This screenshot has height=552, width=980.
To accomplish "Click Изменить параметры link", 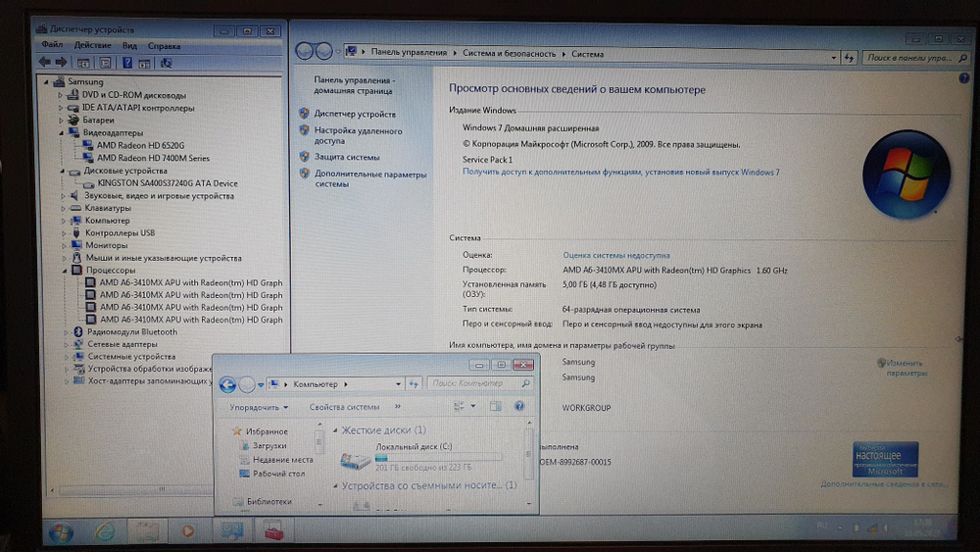I will click(x=906, y=368).
